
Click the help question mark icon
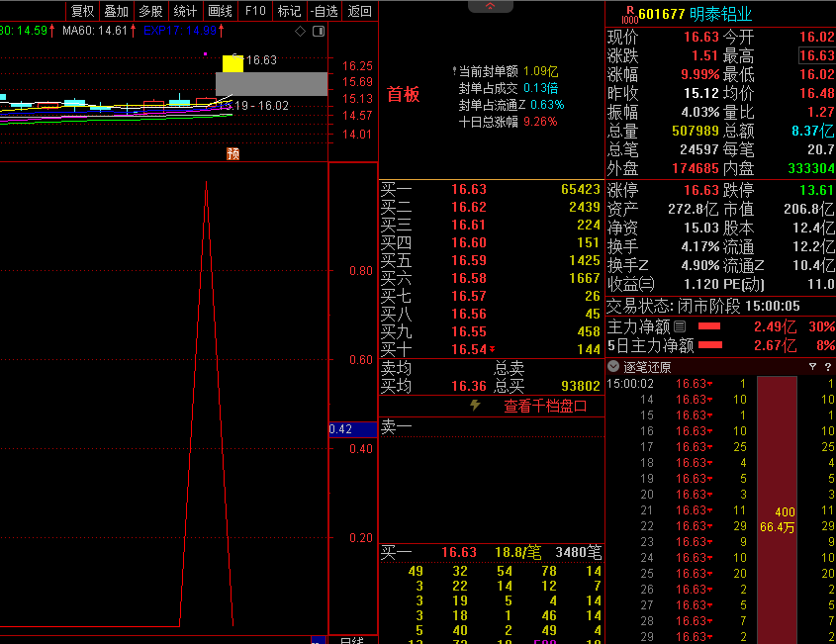(827, 367)
